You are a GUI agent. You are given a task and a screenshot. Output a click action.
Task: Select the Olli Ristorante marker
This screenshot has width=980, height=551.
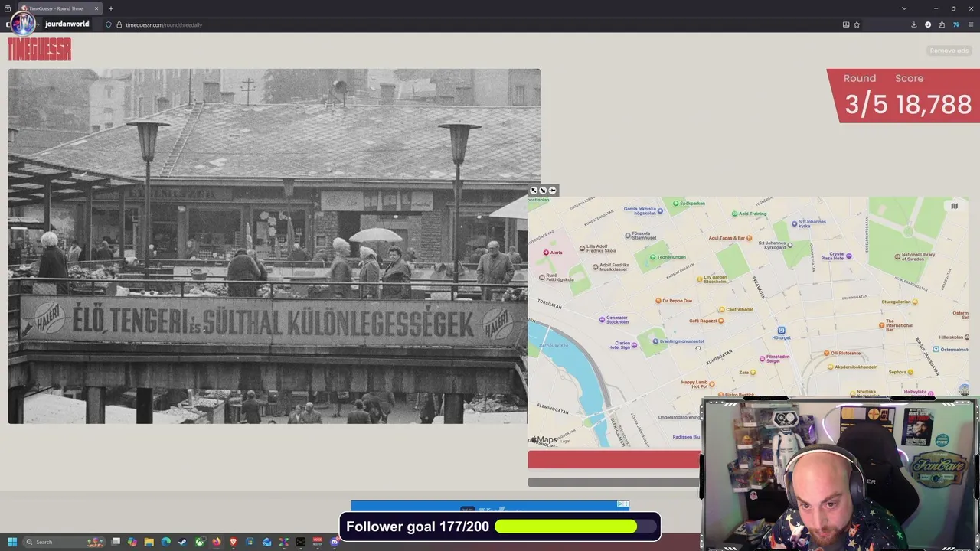[826, 353]
